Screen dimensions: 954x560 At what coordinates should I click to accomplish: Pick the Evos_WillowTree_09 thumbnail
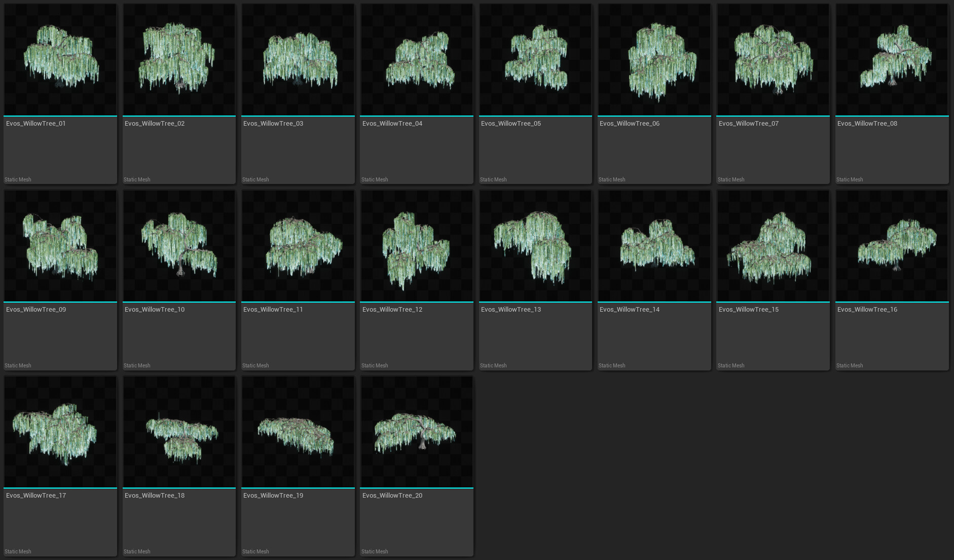[x=60, y=246]
